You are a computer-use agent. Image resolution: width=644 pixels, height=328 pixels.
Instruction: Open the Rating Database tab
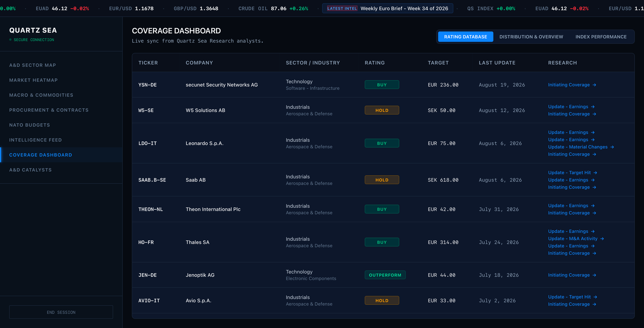[x=465, y=37]
